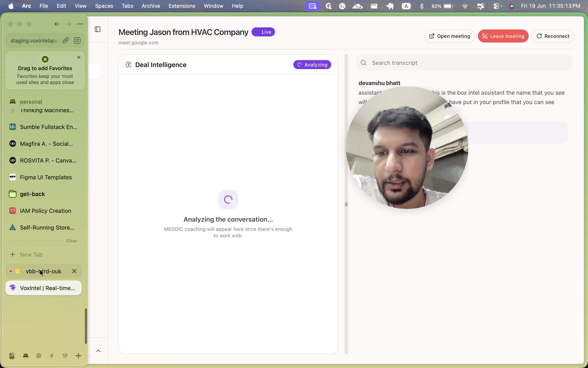Dismiss the Drag to add Favorites card
The width and height of the screenshot is (588, 368).
[x=79, y=57]
